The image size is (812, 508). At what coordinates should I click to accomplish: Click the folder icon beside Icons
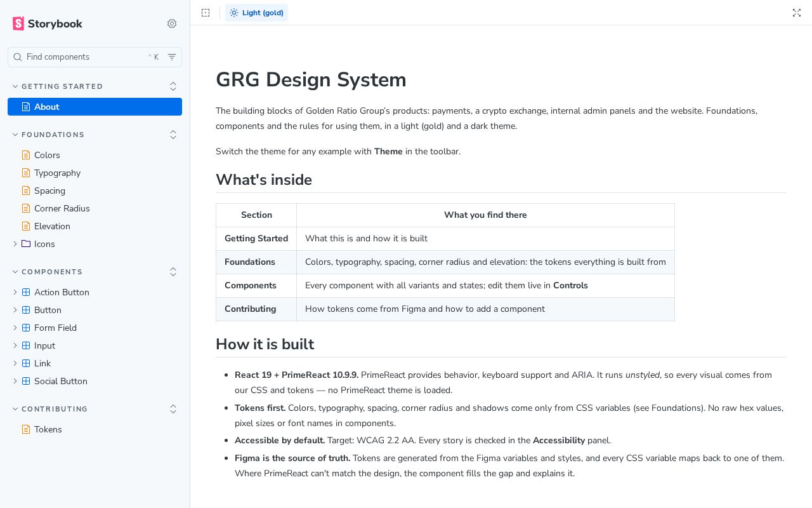pos(26,244)
